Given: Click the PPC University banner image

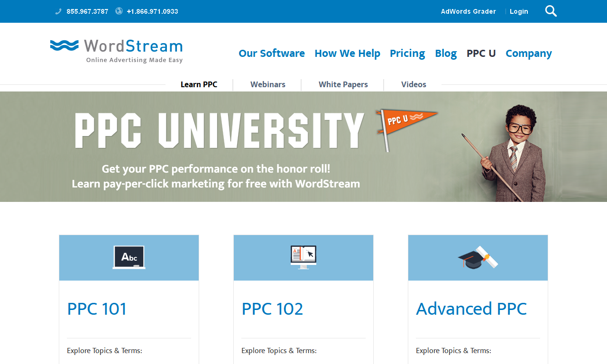Looking at the screenshot, I should (x=303, y=146).
